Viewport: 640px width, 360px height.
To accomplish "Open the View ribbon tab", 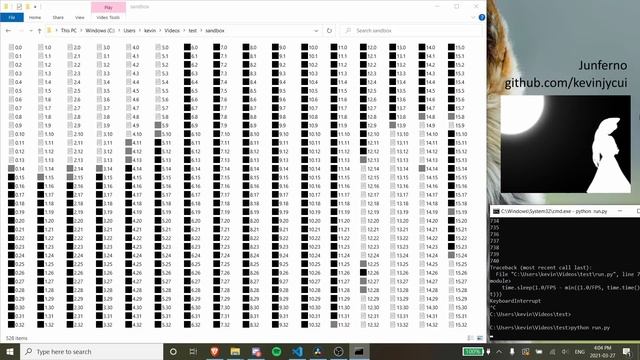I will point(80,18).
